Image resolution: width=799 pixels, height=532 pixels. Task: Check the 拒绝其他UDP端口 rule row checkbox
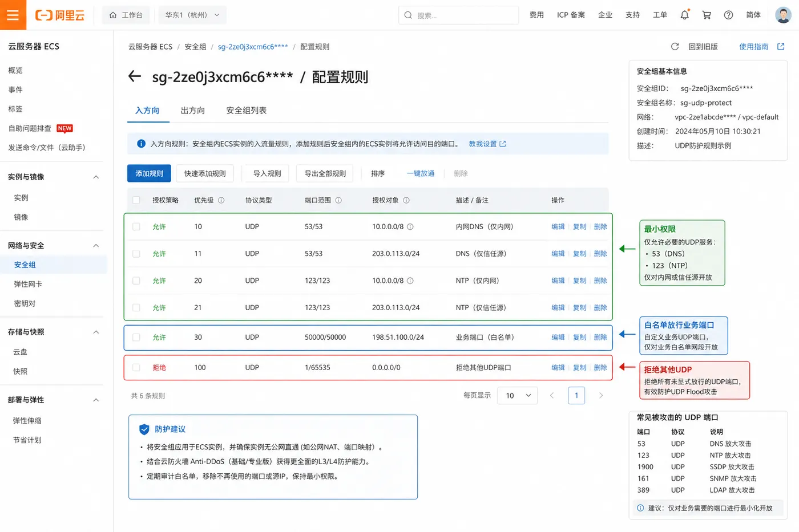pyautogui.click(x=136, y=368)
